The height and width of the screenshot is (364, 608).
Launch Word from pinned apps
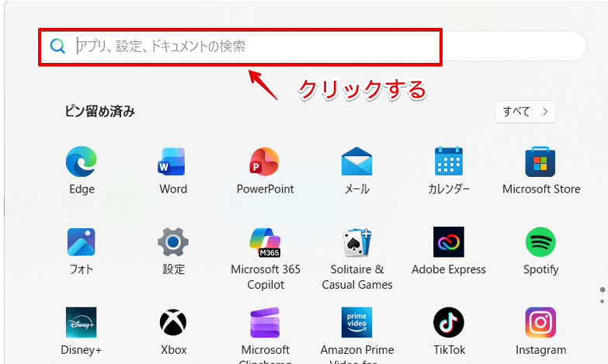173,169
